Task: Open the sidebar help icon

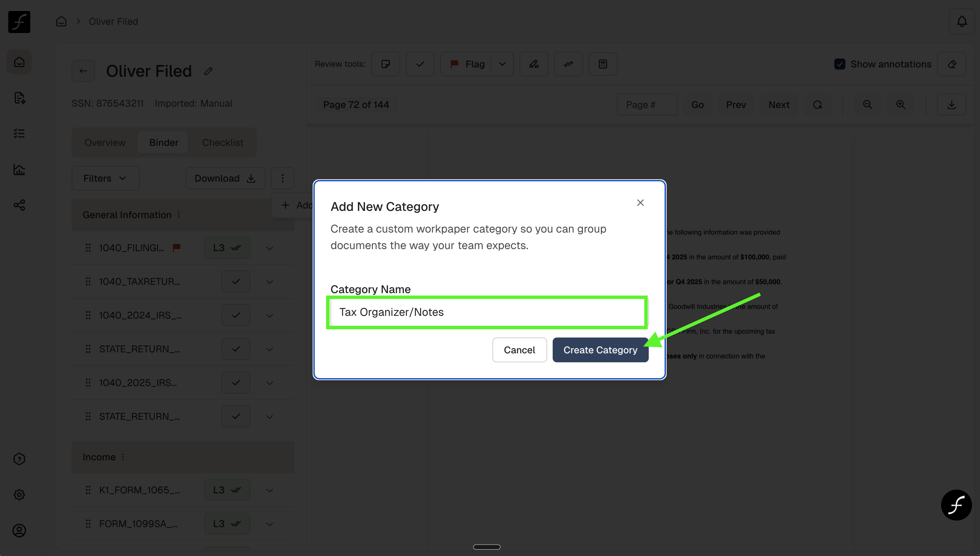Action: coord(19,459)
